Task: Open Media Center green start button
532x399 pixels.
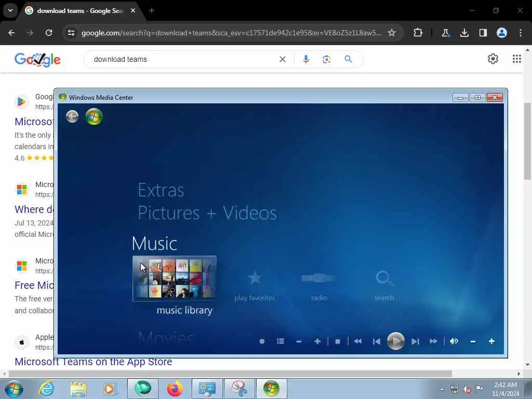Action: (x=94, y=116)
